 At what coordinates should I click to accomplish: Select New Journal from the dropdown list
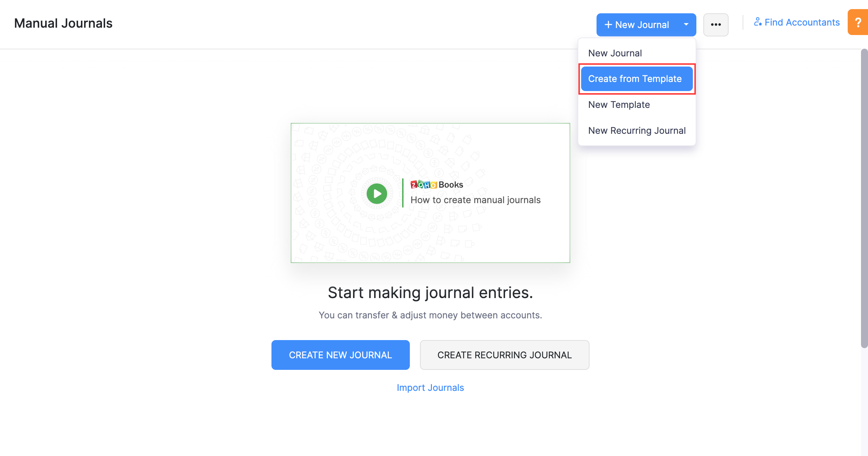pos(615,53)
